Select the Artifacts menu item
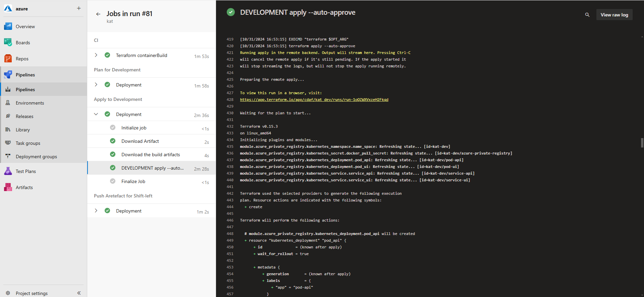Screen dimensions: 644x297 (44, 187)
